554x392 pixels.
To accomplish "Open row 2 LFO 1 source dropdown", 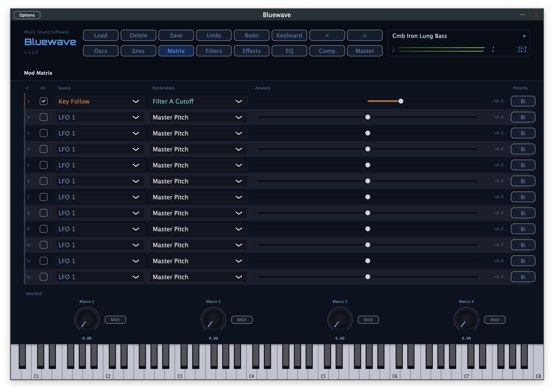I will click(x=100, y=117).
